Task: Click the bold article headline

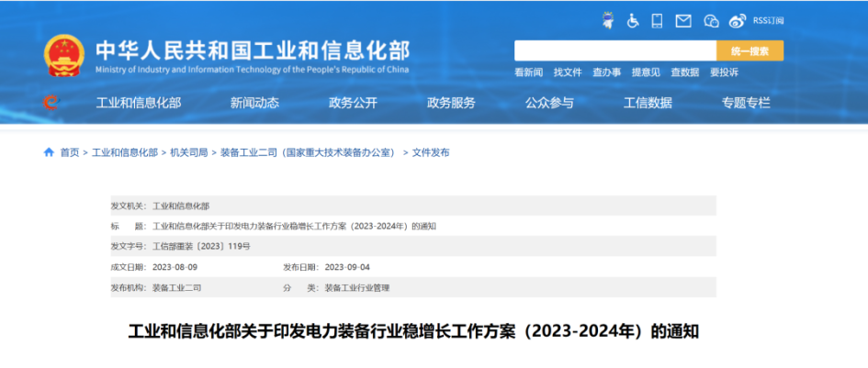Action: [x=413, y=331]
